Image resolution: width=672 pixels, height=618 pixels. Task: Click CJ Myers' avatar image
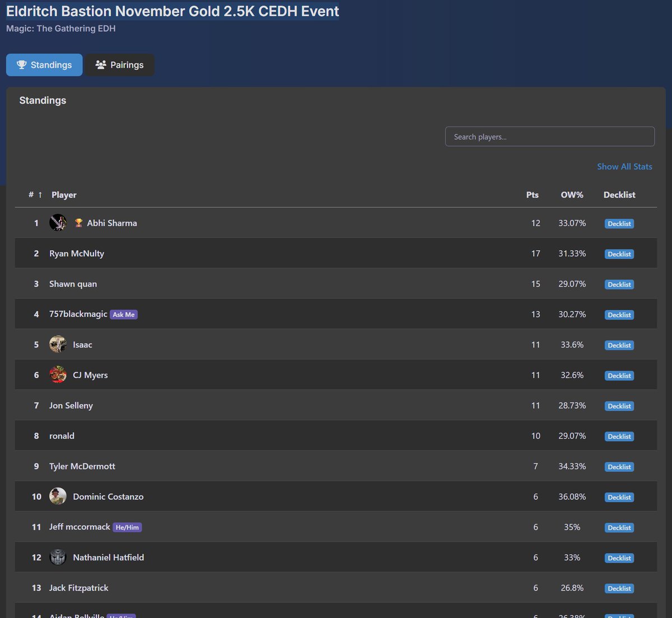click(58, 374)
